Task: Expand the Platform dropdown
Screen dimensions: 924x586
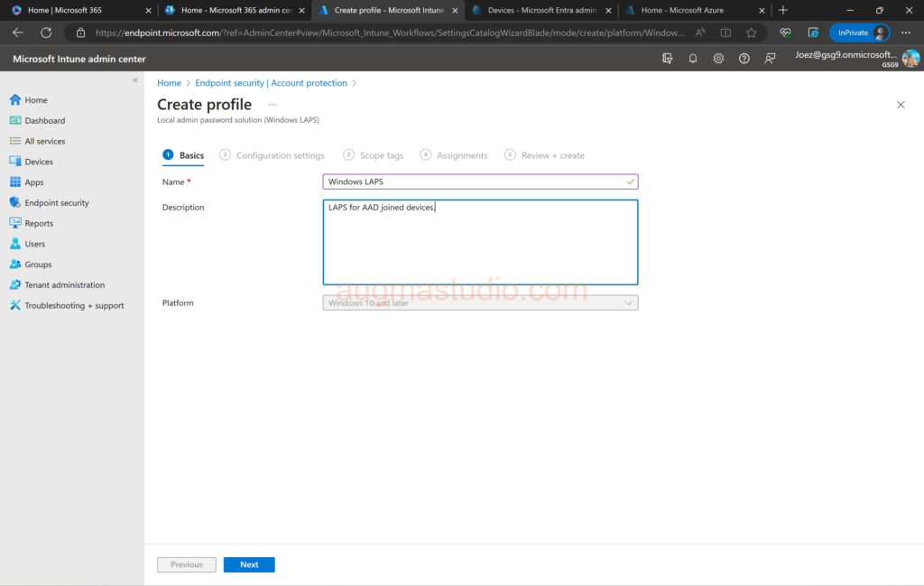Action: tap(480, 303)
